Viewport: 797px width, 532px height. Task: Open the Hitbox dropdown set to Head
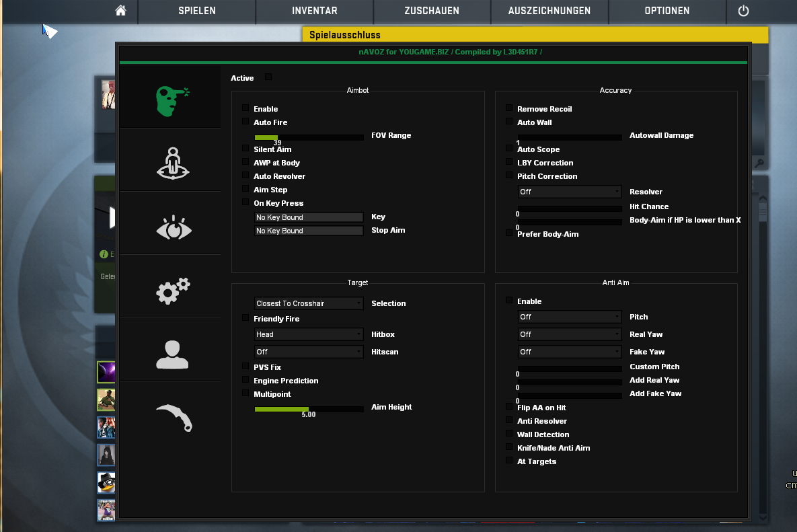pyautogui.click(x=309, y=334)
